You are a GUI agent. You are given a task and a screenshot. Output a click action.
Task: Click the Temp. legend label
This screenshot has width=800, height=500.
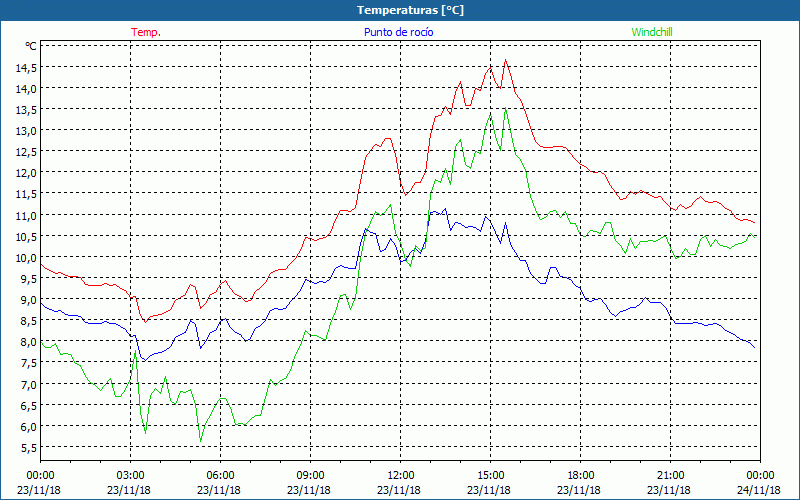click(146, 32)
